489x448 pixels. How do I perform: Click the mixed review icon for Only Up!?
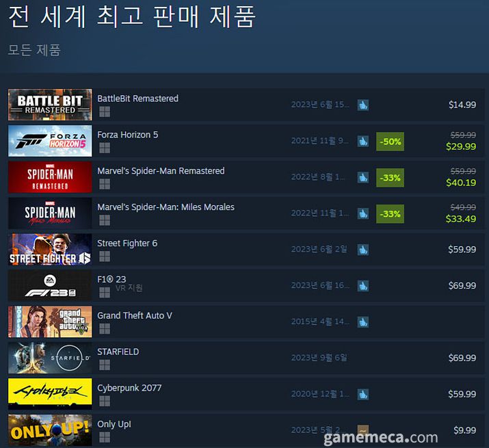click(x=362, y=430)
